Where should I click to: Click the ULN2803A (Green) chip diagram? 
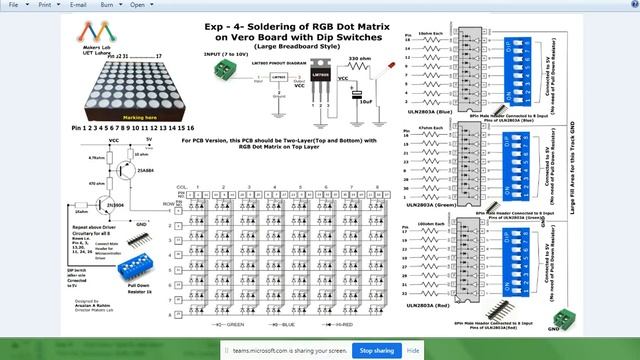(469, 164)
